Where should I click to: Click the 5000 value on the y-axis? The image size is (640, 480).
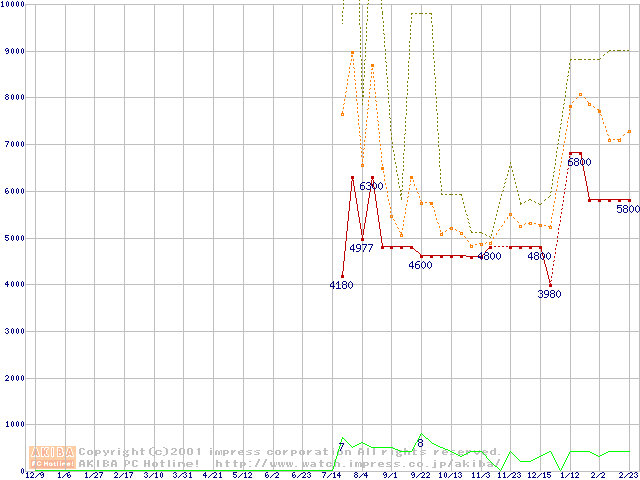point(15,238)
